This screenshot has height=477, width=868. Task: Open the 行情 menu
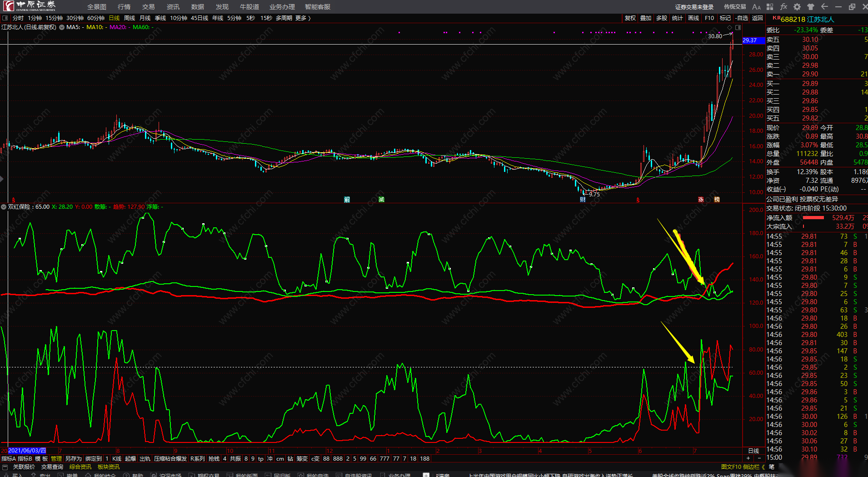coord(124,7)
